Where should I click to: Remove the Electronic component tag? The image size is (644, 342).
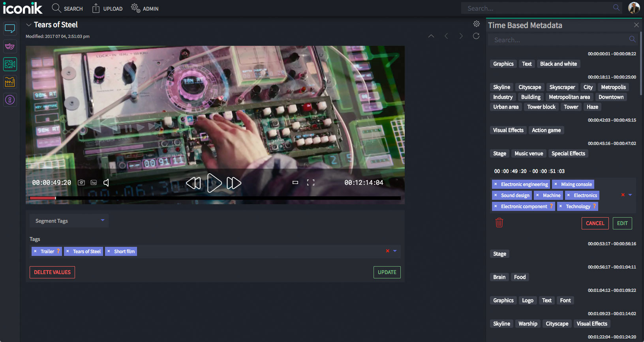[496, 206]
